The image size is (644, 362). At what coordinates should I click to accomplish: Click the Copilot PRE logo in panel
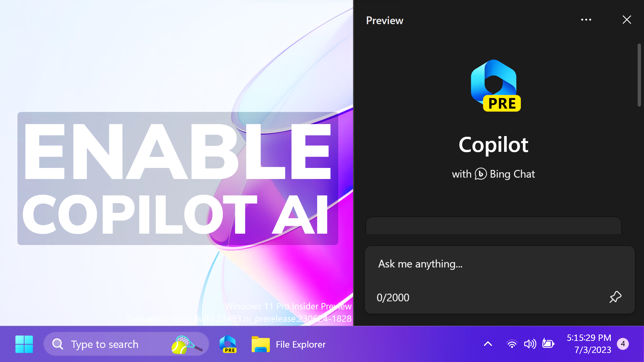click(x=496, y=85)
